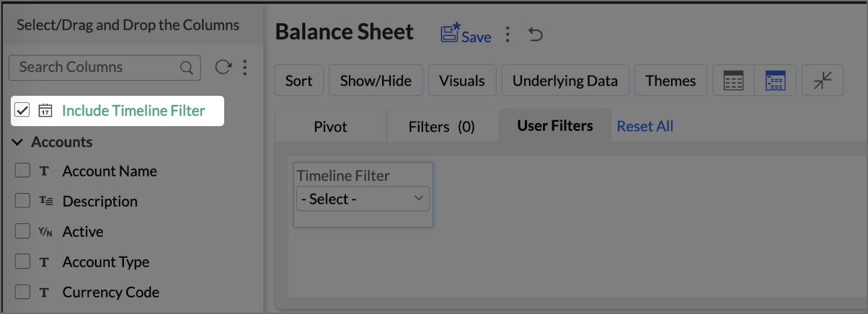This screenshot has width=868, height=314.
Task: Click the Reset All link
Action: click(645, 126)
